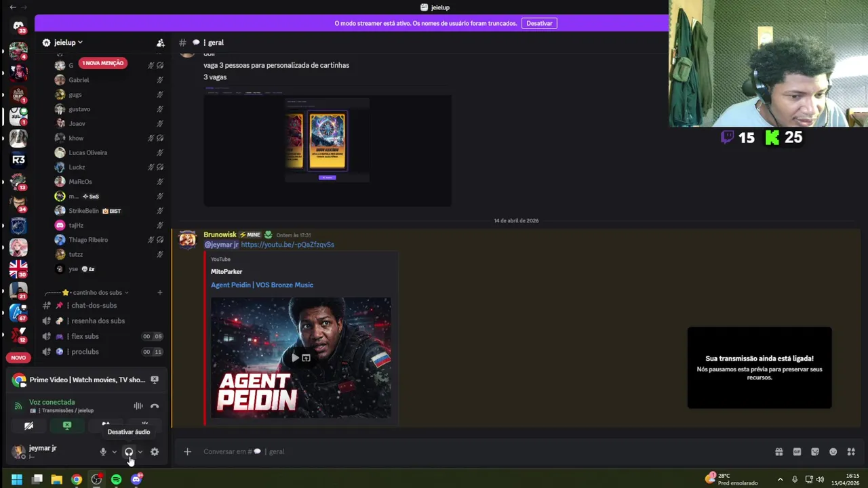Open MitoParker channel link in embed

pyautogui.click(x=226, y=272)
